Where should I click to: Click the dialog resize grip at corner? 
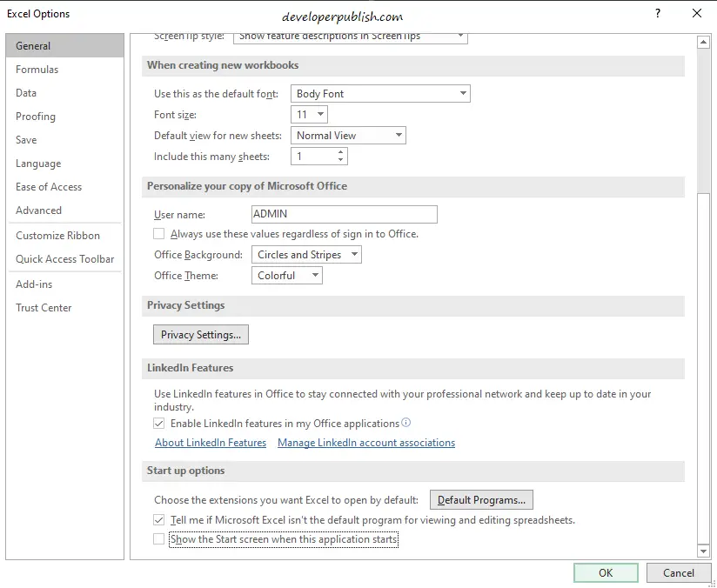tap(713, 584)
